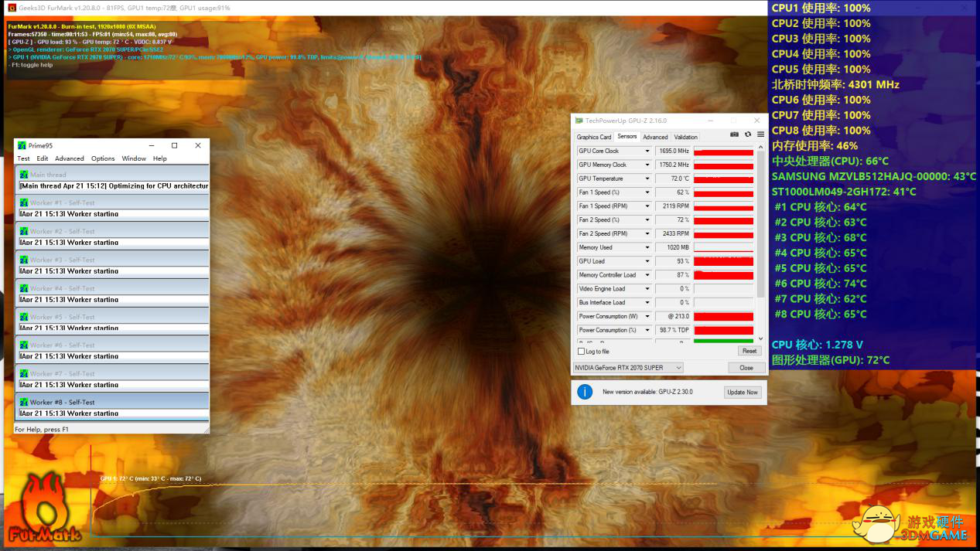
Task: Click the GPU Load red graph bar
Action: [723, 261]
